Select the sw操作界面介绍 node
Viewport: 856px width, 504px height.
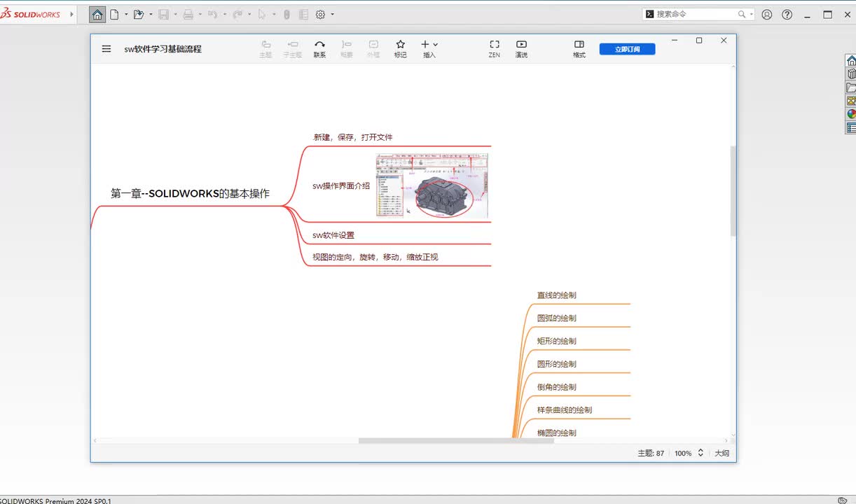coord(341,186)
